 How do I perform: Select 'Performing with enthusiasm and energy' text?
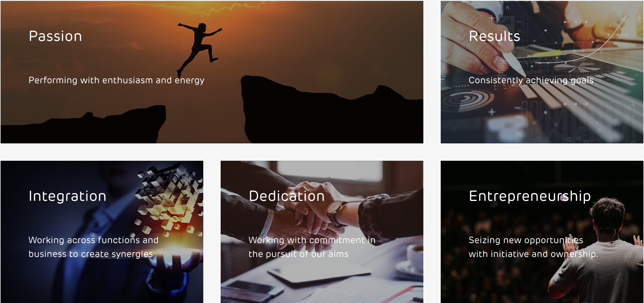coord(116,80)
